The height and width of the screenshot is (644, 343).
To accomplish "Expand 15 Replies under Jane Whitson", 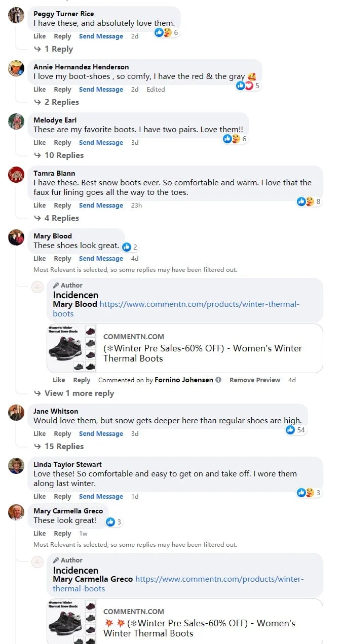I will click(x=64, y=447).
